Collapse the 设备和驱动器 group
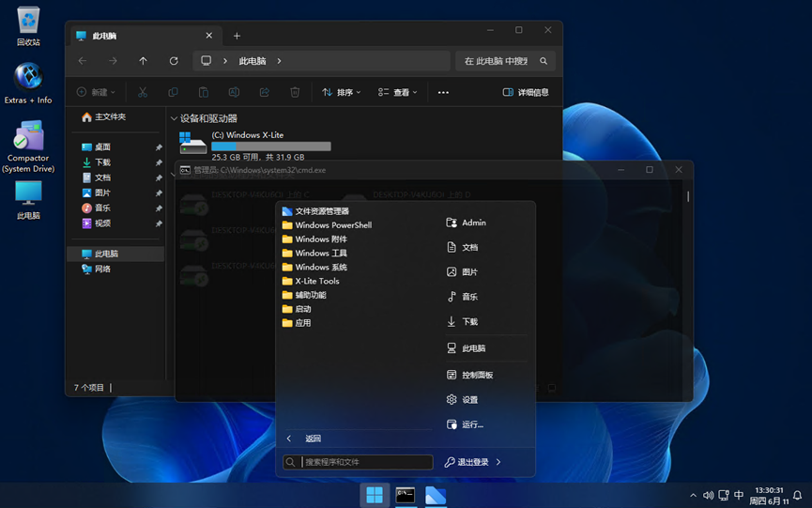Image resolution: width=812 pixels, height=508 pixels. [x=174, y=118]
